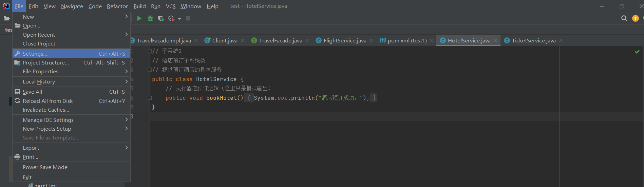Click the Stop square icon

tap(188, 18)
